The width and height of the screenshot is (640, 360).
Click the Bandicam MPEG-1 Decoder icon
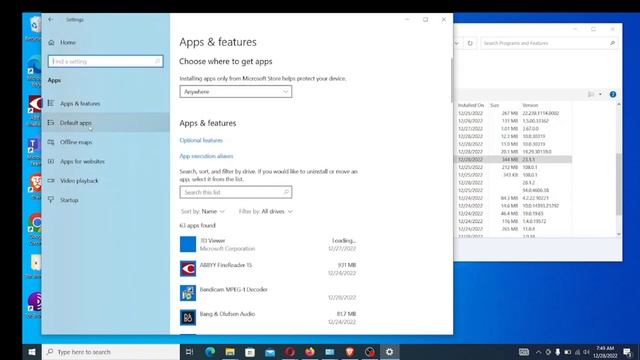(188, 293)
